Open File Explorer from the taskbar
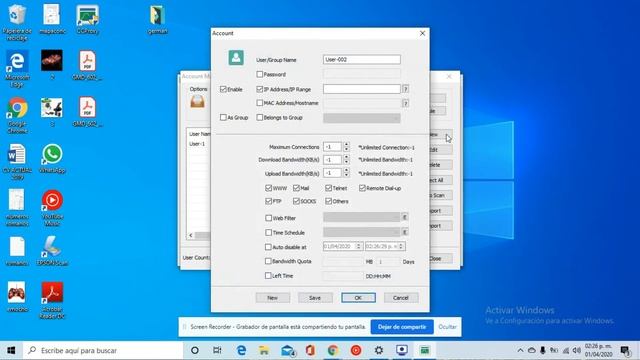The height and width of the screenshot is (360, 640). 264,350
